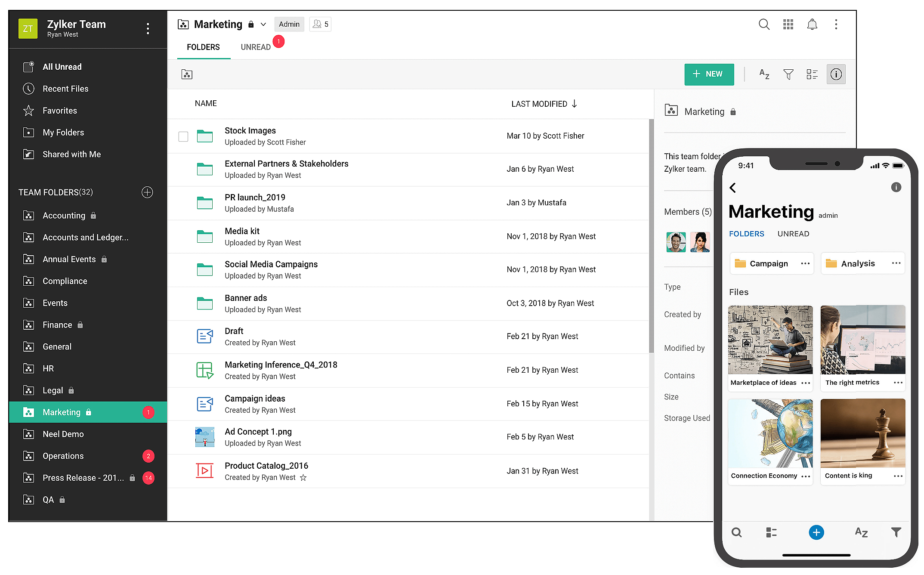
Task: Open Zylker Team three-dot menu
Action: pos(148,29)
